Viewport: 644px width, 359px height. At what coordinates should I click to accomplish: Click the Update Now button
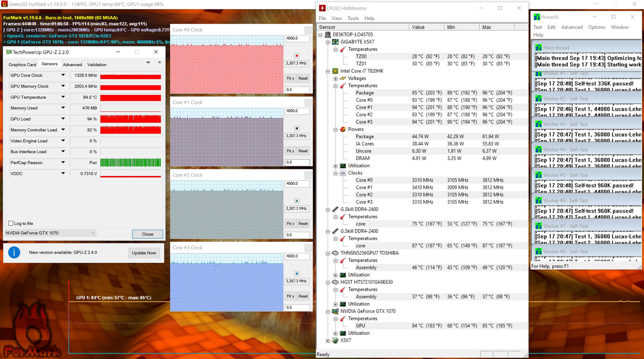[x=144, y=253]
